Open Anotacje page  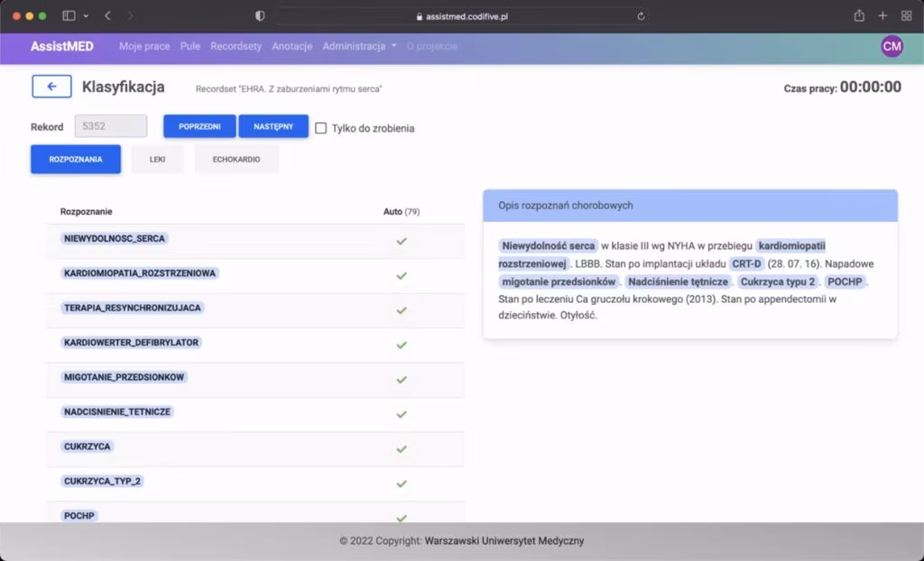[291, 46]
